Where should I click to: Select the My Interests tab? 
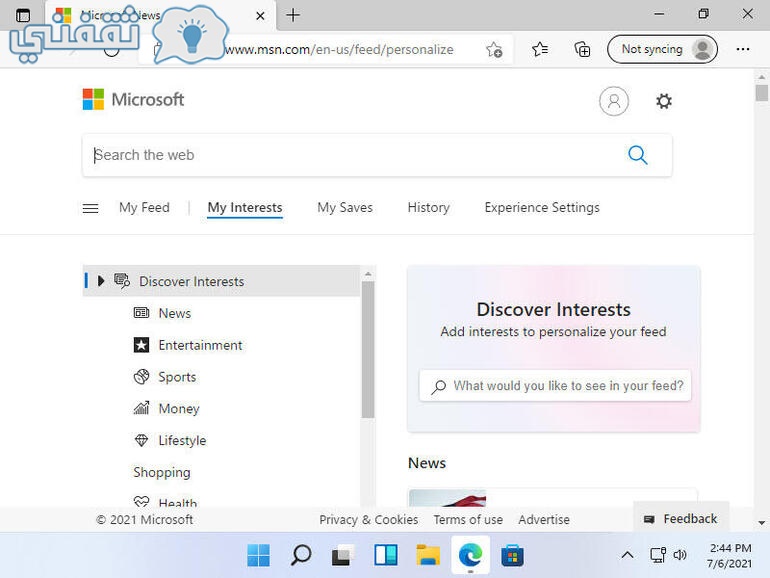pyautogui.click(x=245, y=208)
